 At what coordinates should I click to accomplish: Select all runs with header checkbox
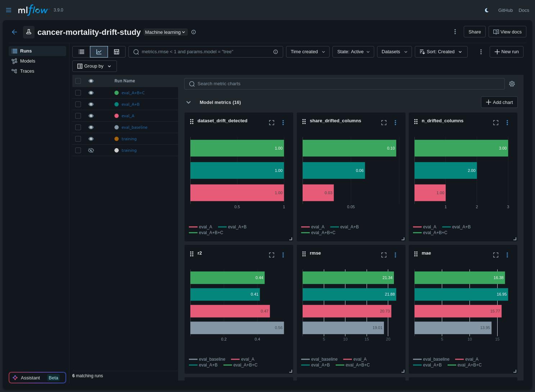click(x=78, y=81)
